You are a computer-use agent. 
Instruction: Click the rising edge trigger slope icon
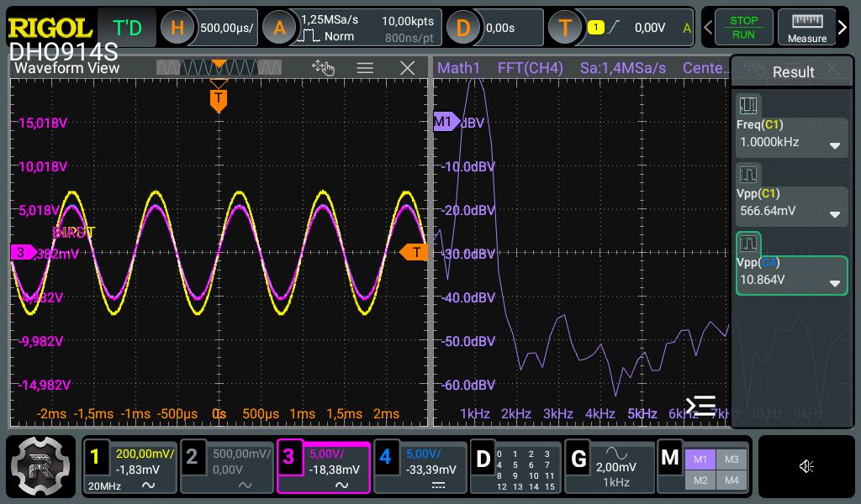point(613,27)
